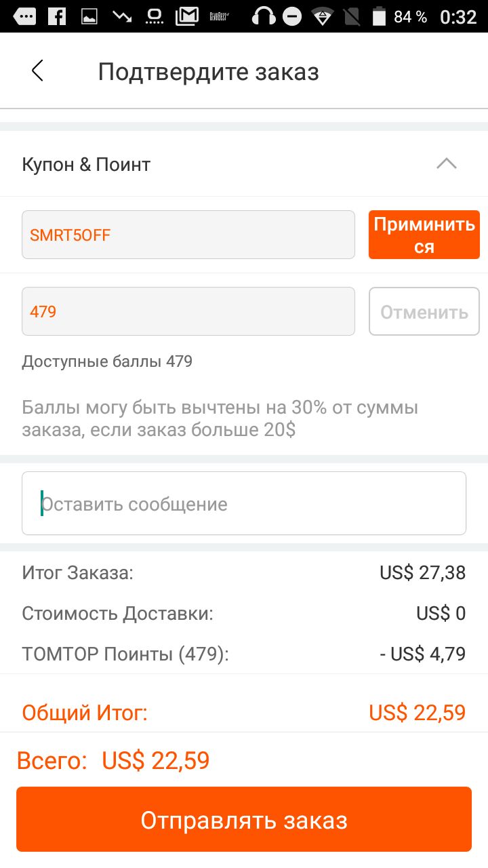
Task: Tap the Оставить сообщение message box
Action: click(x=244, y=503)
